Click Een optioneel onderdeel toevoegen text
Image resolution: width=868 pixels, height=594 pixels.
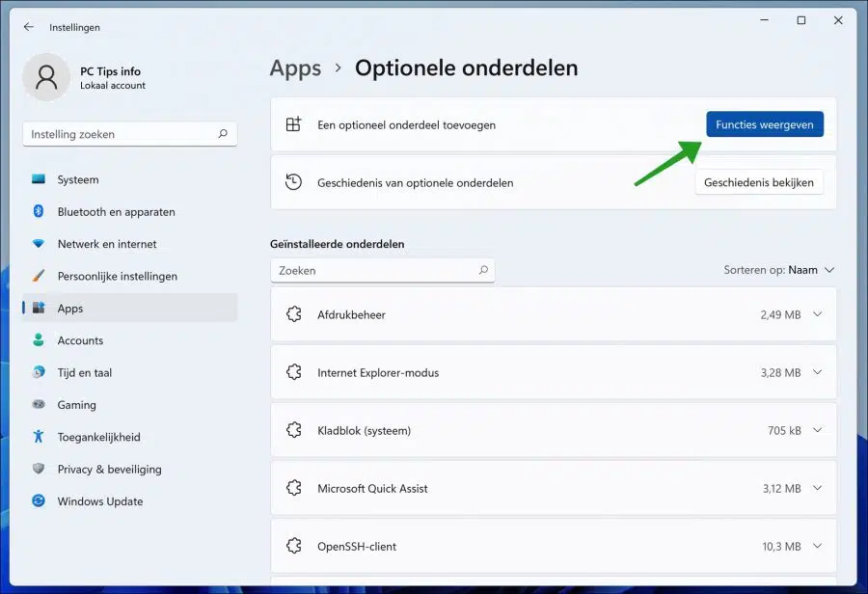click(x=406, y=124)
